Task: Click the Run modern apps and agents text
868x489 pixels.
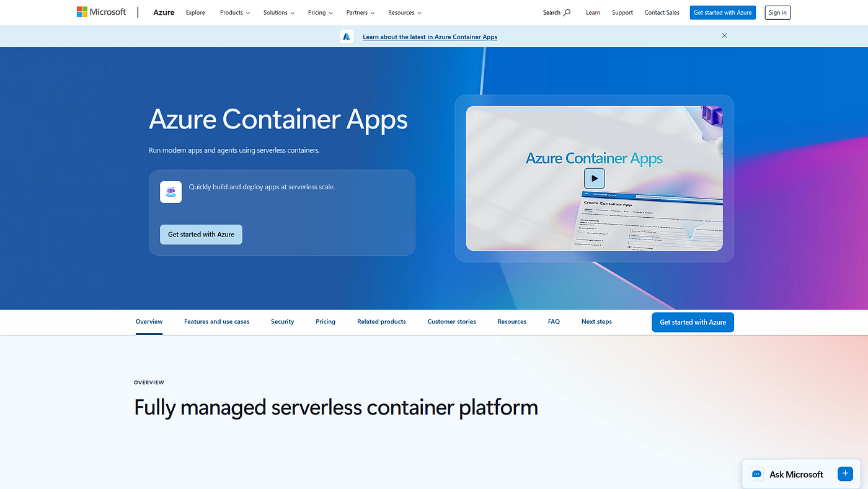Action: [x=234, y=150]
